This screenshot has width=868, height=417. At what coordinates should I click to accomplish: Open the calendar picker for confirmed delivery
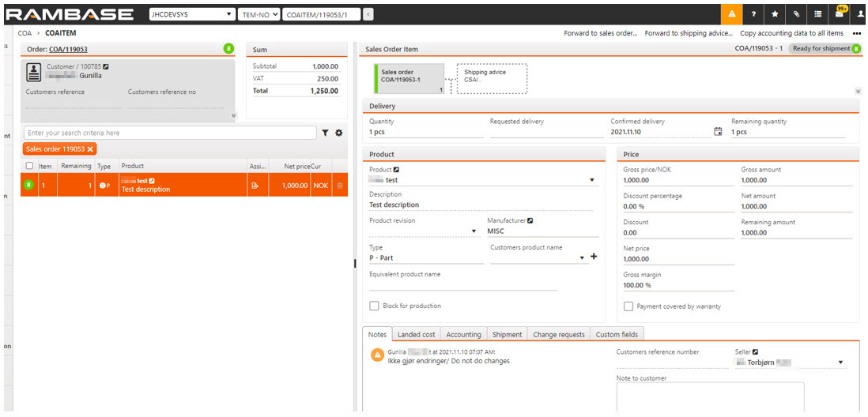pyautogui.click(x=718, y=132)
